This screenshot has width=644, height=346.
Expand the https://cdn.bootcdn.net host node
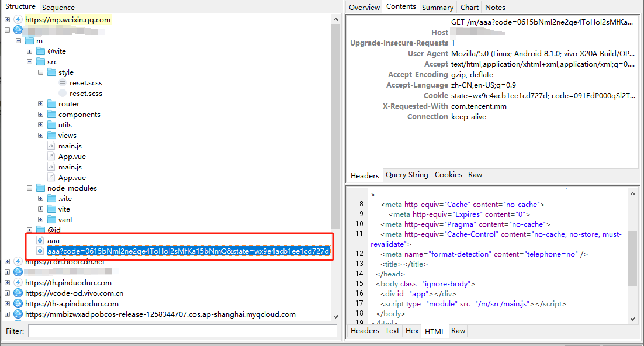pyautogui.click(x=7, y=261)
